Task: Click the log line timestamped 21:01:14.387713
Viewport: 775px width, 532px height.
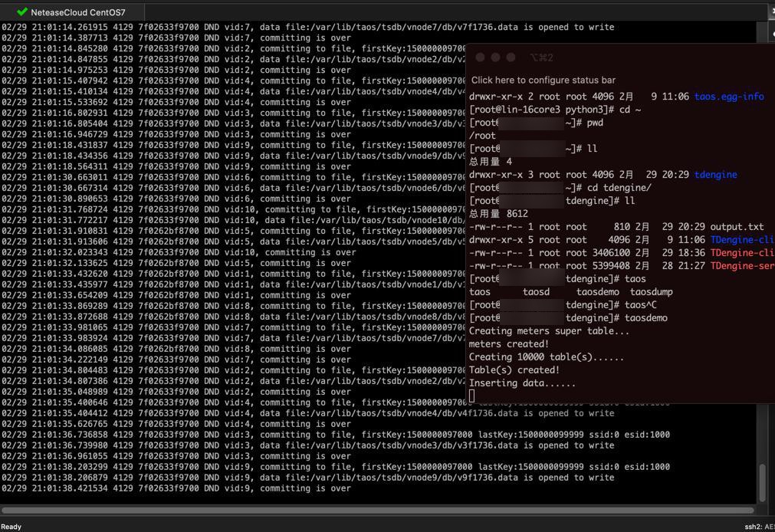Action: 176,38
